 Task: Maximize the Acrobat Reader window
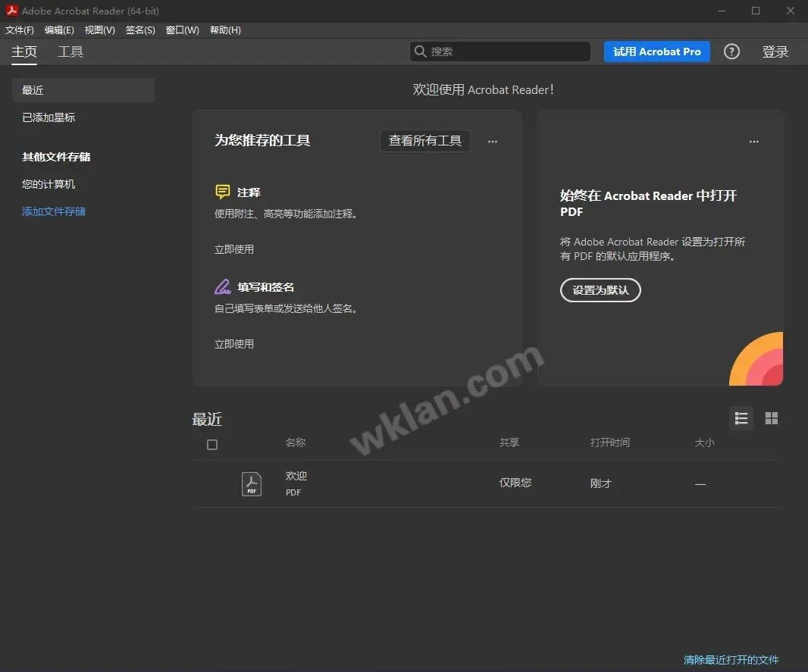(x=756, y=11)
